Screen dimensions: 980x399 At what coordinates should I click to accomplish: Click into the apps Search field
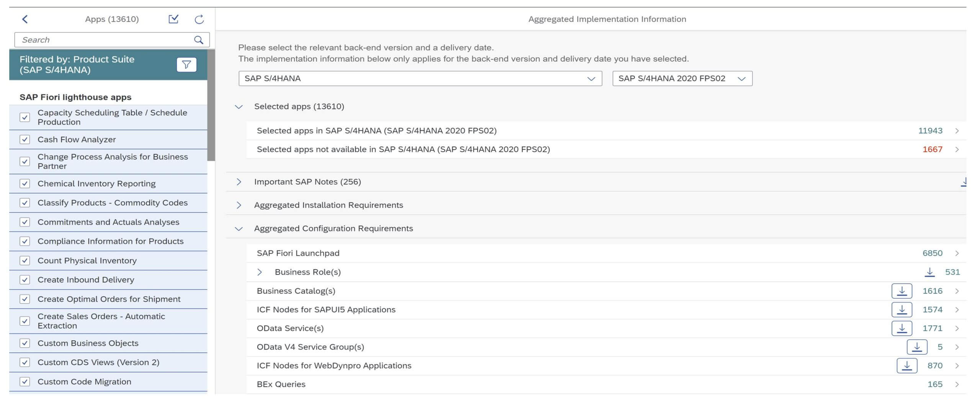105,40
